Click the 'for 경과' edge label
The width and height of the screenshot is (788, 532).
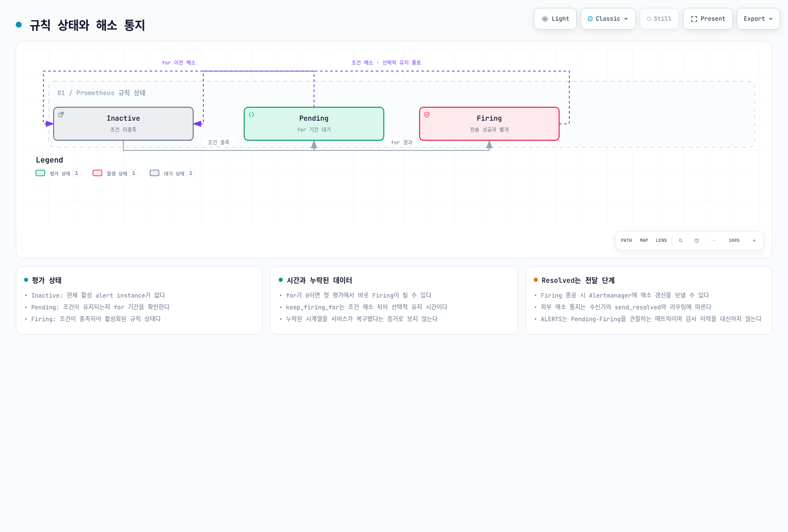(x=401, y=142)
